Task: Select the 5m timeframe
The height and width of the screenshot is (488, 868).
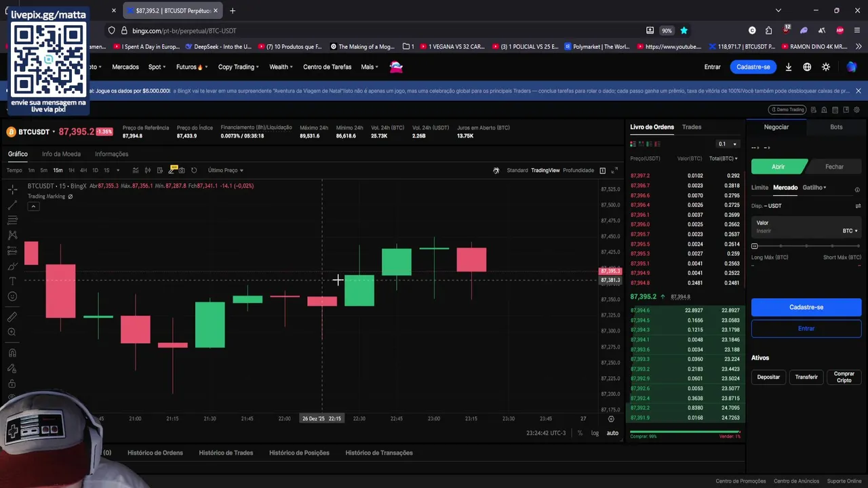Action: [x=43, y=170]
